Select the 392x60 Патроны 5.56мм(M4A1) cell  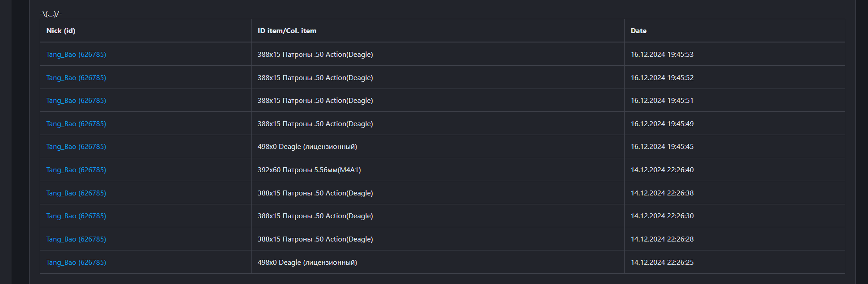tap(309, 170)
